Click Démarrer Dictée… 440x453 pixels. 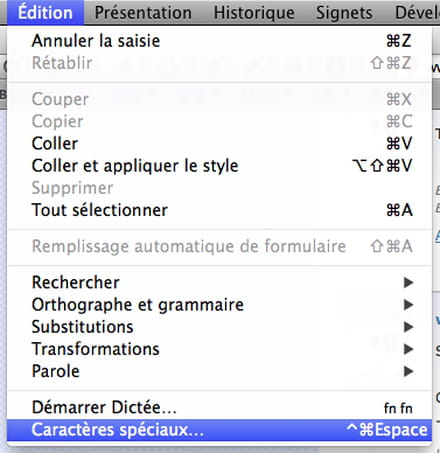pos(219,407)
